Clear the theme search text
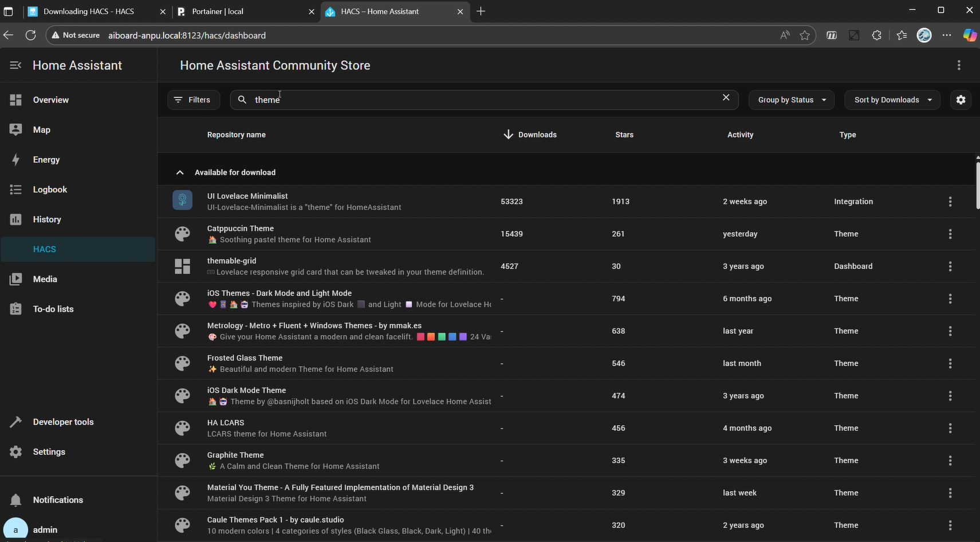Image resolution: width=980 pixels, height=542 pixels. [x=726, y=98]
